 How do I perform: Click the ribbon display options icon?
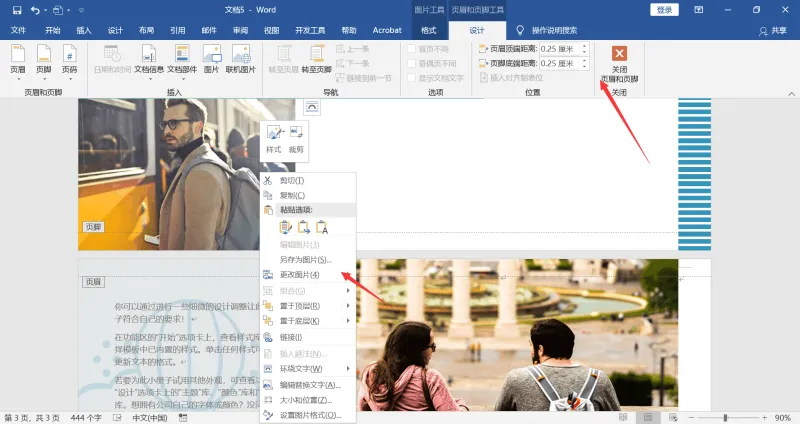point(698,10)
